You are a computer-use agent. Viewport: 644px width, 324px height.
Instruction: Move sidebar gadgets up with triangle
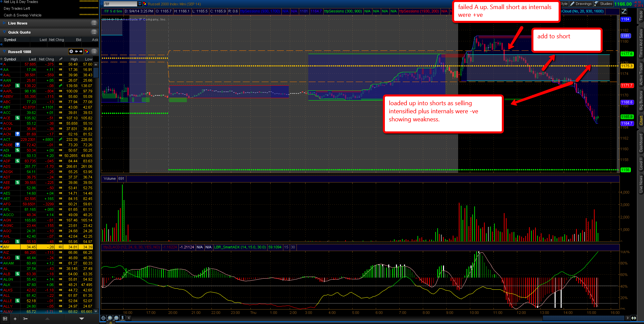pyautogui.click(x=47, y=319)
